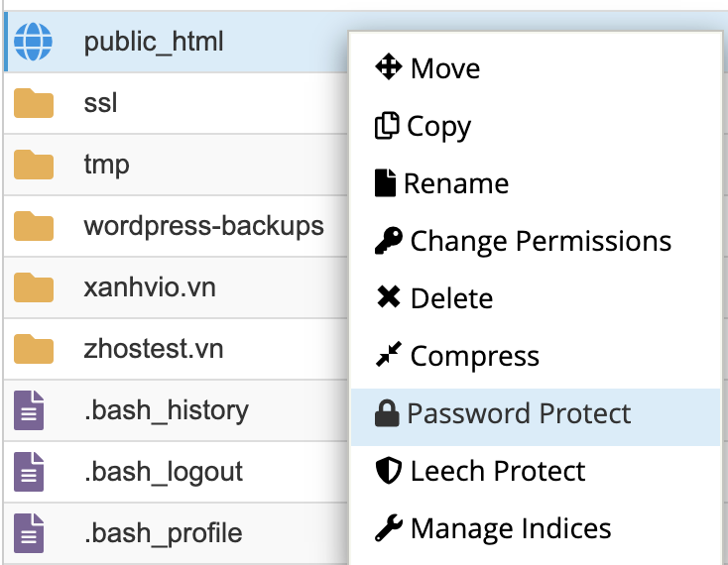The width and height of the screenshot is (728, 565).
Task: Click the ssl folder icon
Action: (x=34, y=102)
